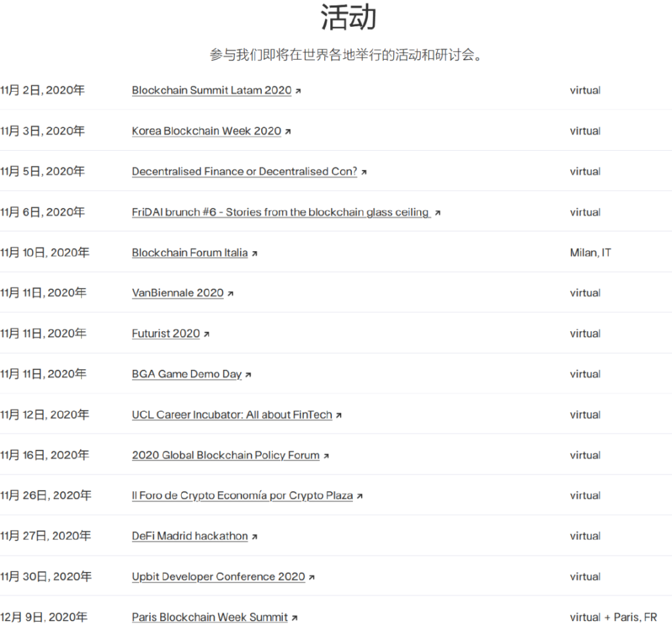Select virtual in the Upbit Developer Conference row
672x631 pixels.
click(x=585, y=577)
